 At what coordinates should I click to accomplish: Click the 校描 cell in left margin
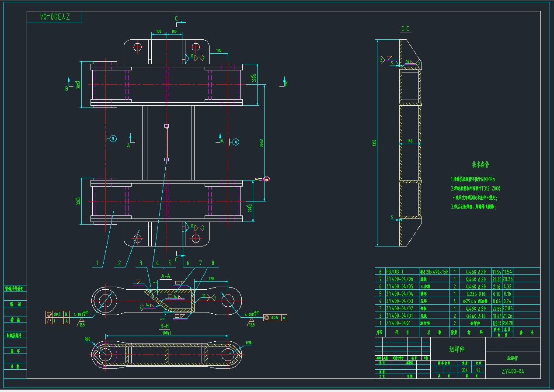(x=15, y=320)
